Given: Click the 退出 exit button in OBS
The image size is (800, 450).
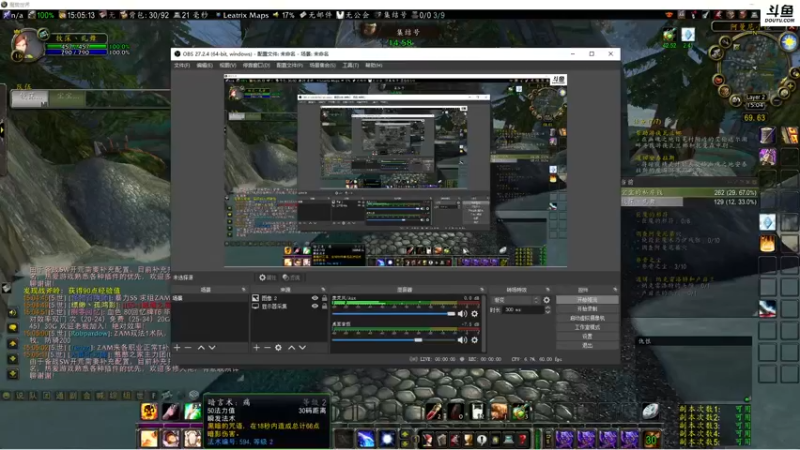Looking at the screenshot, I should (x=587, y=345).
